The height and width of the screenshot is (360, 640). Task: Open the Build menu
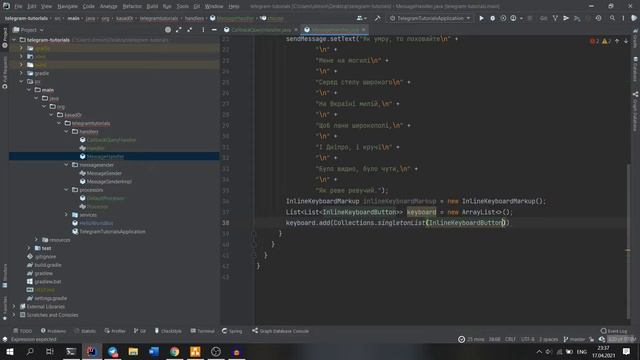click(x=152, y=7)
